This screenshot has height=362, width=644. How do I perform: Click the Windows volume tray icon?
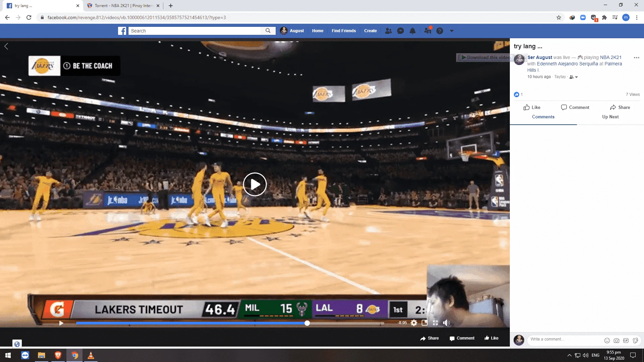coord(586,355)
